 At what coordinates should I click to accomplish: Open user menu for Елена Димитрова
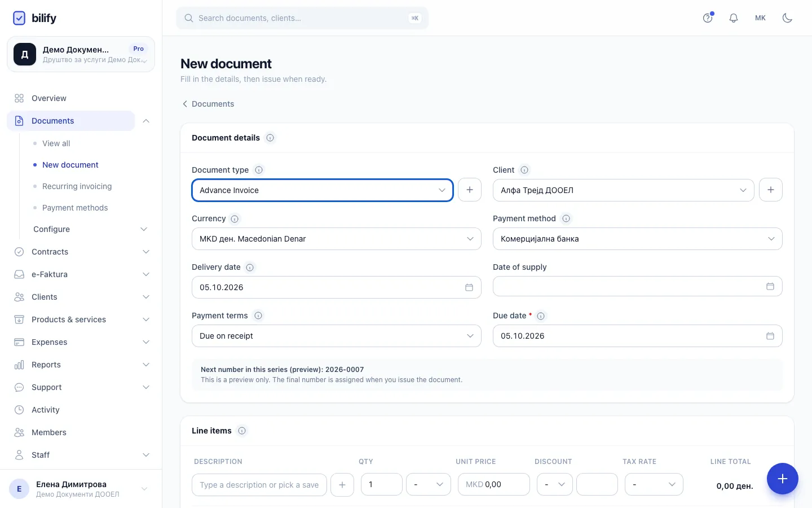tap(81, 489)
